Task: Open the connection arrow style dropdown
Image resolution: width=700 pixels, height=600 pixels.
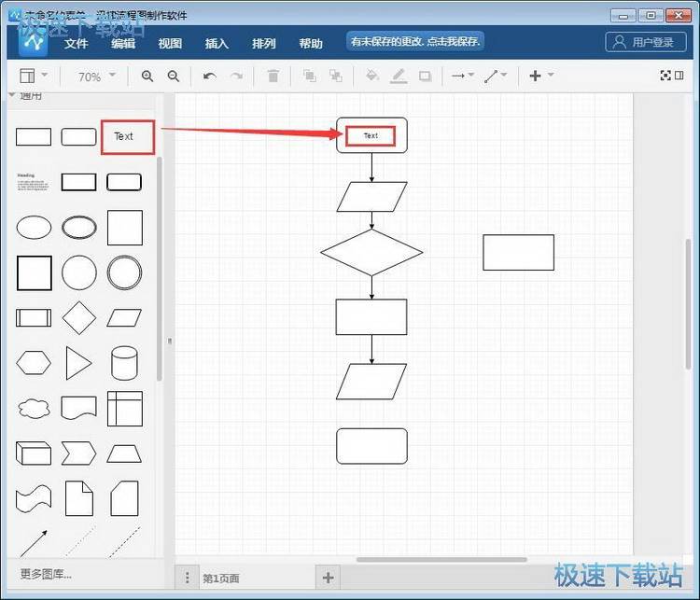Action: [x=463, y=76]
